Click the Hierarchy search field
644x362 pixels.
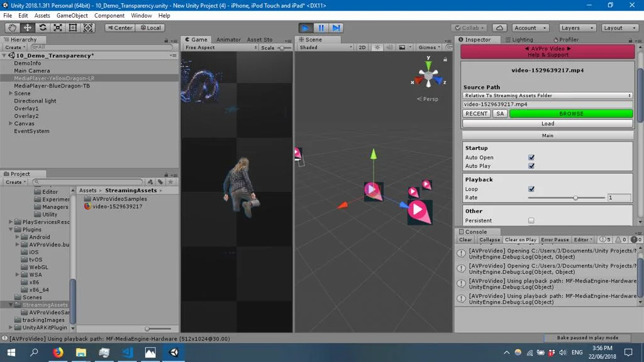pos(102,47)
